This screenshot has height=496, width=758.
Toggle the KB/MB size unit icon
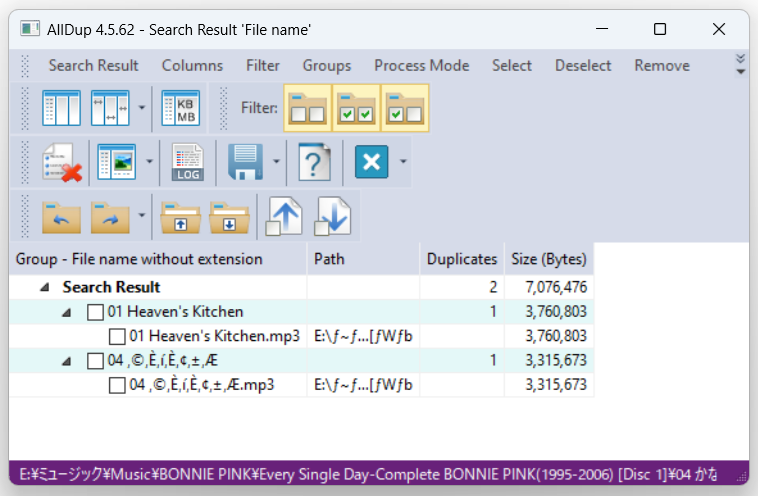[x=180, y=108]
